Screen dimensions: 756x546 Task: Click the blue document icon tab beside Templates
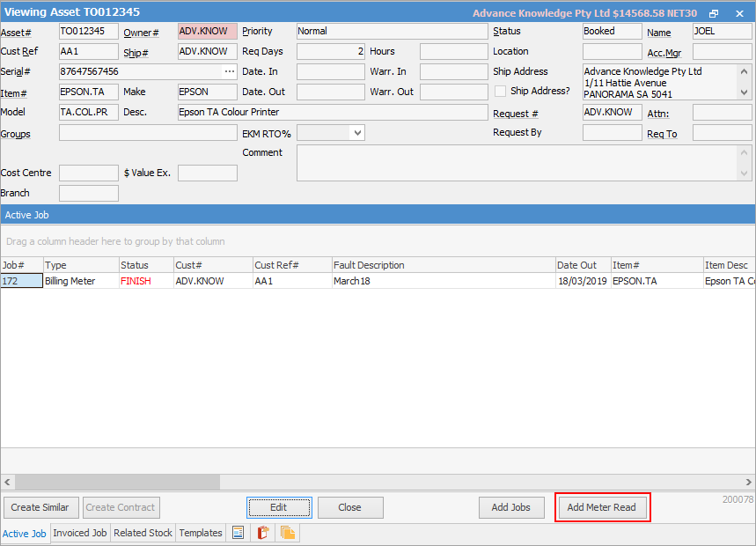pyautogui.click(x=238, y=533)
